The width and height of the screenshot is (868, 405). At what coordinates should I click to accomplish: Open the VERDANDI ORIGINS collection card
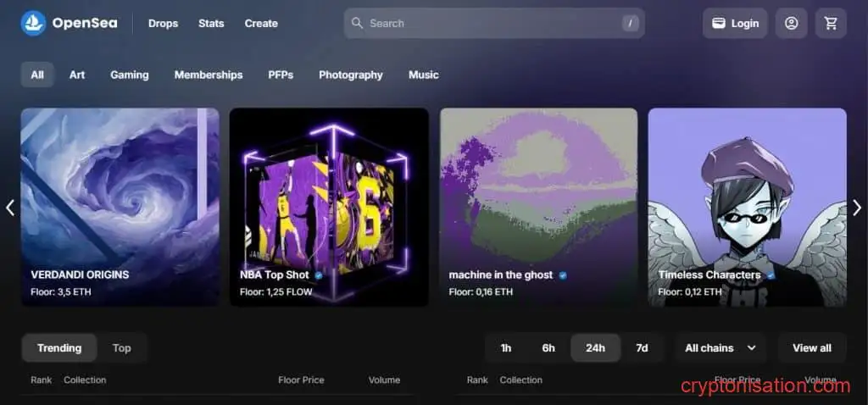pyautogui.click(x=120, y=207)
